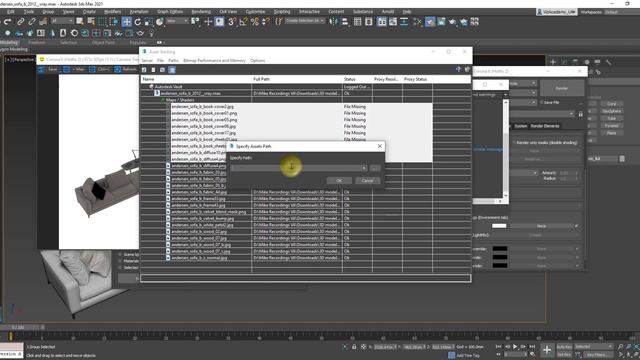Viewport: 640px width, 360px height.
Task: Activate the Select and Scale tool
Action: click(149, 22)
